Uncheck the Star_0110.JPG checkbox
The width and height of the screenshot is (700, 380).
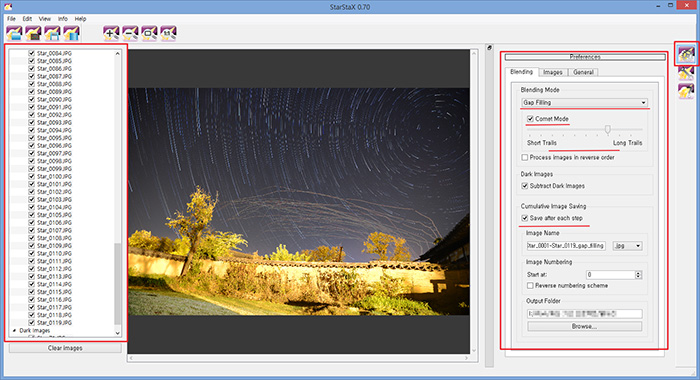coord(32,253)
